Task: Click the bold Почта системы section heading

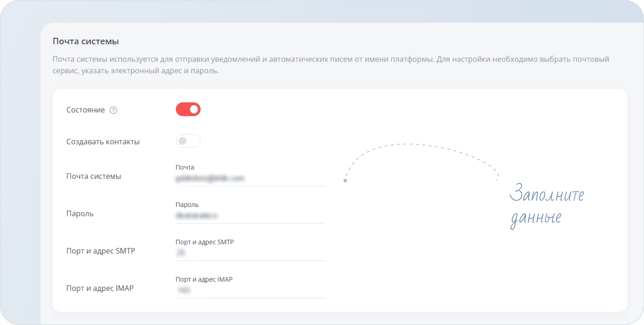Action: [86, 41]
